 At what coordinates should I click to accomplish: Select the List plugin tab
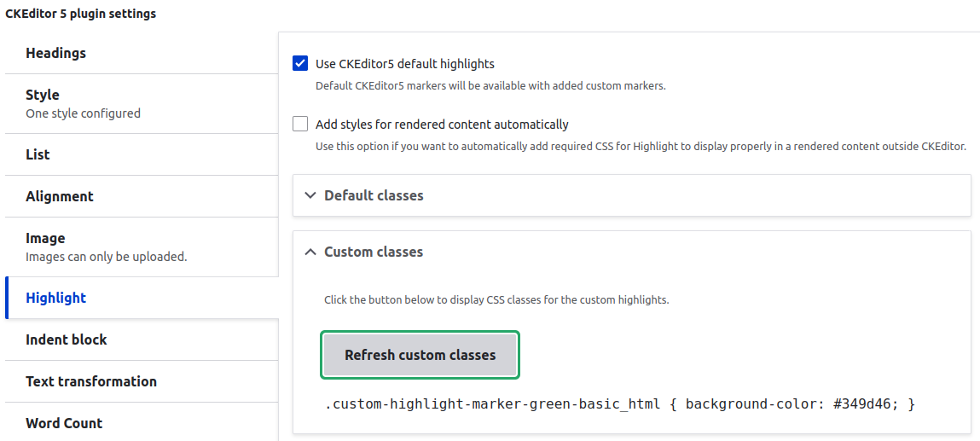[38, 154]
